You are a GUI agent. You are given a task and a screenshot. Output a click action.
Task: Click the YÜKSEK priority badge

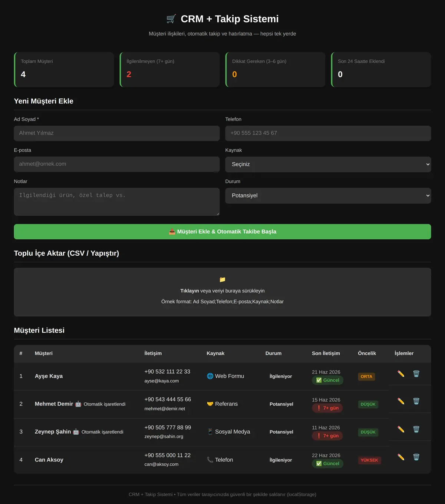point(369,460)
